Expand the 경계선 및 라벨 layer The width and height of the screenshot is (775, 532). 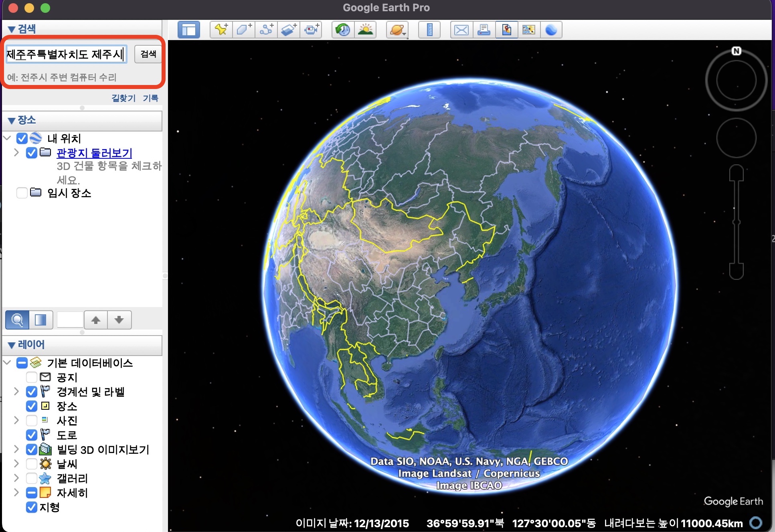(16, 391)
